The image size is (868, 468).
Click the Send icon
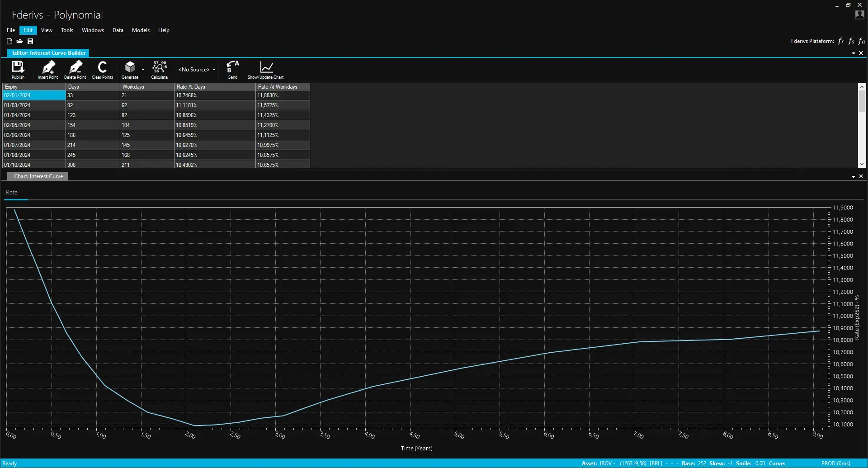pos(232,69)
